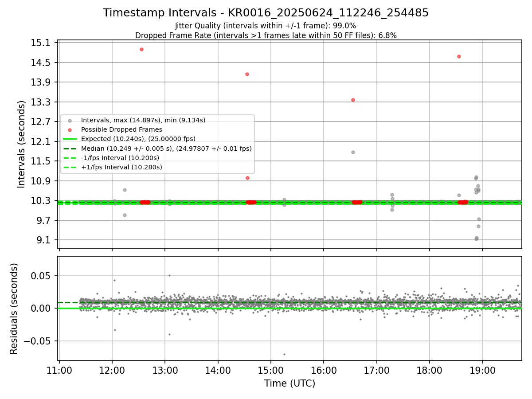This screenshot has width=532, height=399.
Task: Click the red dropped-frame point near 13.3 seconds
Action: 353,100
